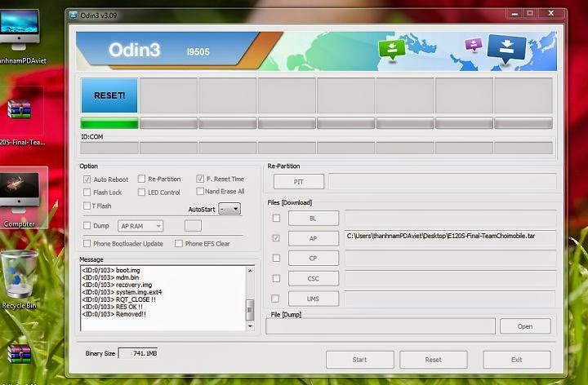Enable Flash Lock option
Screen dimensions: 588x385
(87, 192)
